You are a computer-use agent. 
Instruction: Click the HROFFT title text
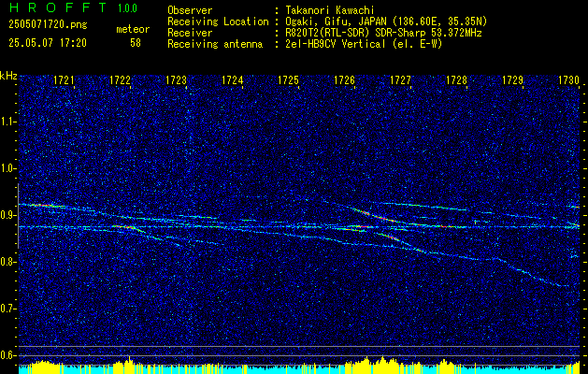(x=58, y=7)
